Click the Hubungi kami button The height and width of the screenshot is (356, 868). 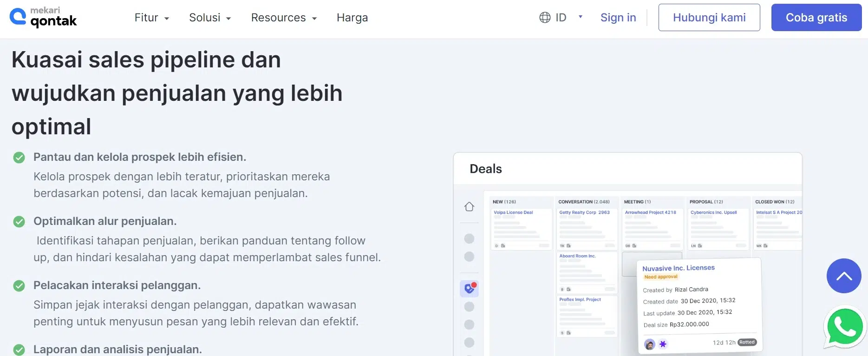pos(709,18)
